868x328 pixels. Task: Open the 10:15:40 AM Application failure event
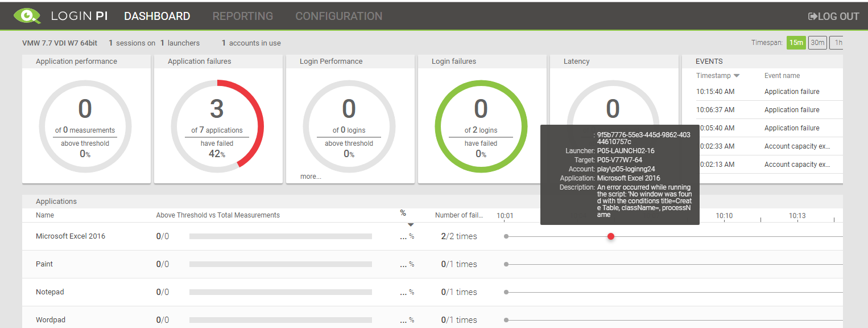769,92
